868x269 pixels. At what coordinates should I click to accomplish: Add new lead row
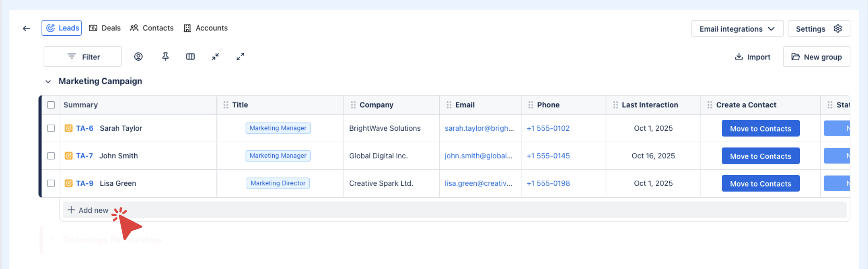click(x=88, y=210)
